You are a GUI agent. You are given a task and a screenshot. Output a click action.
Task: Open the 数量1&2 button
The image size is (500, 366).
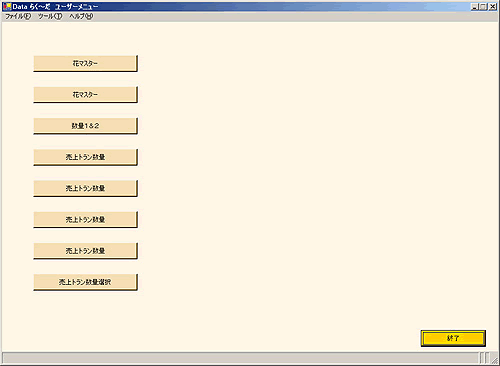click(x=85, y=126)
